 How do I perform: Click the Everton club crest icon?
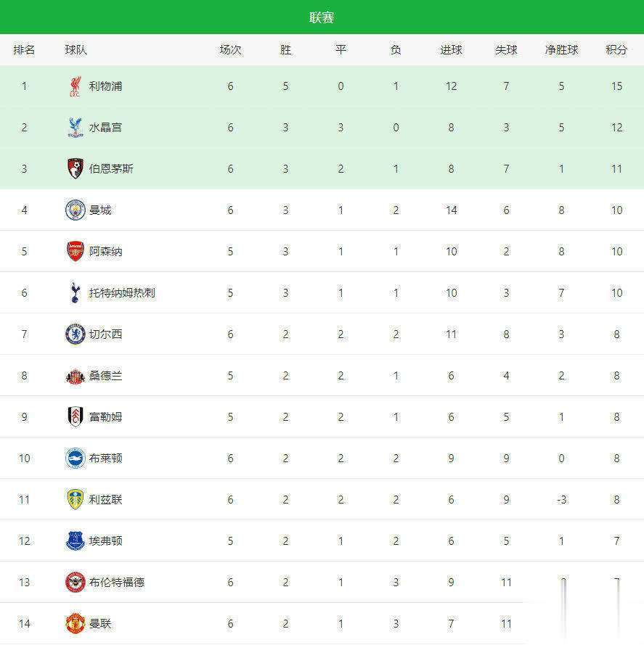(x=75, y=541)
